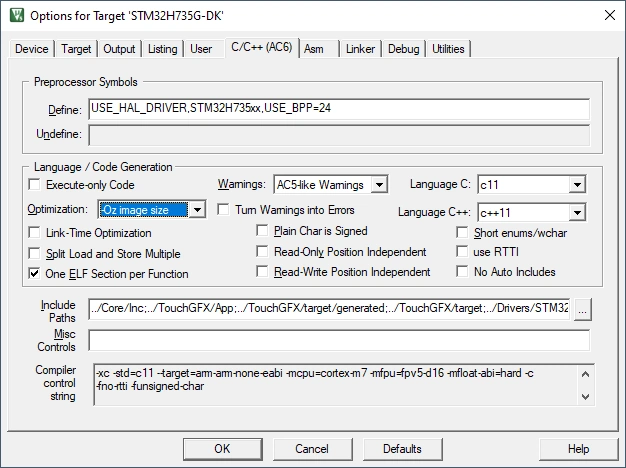Enable Execute-only Code checkbox
Screen dimensions: 626x468
tap(36, 185)
